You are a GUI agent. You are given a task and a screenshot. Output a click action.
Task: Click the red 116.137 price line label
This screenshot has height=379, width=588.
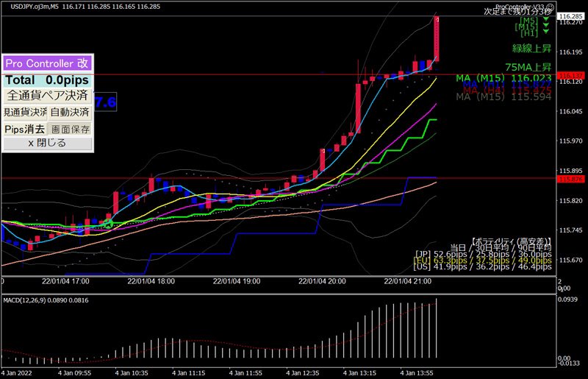point(570,76)
